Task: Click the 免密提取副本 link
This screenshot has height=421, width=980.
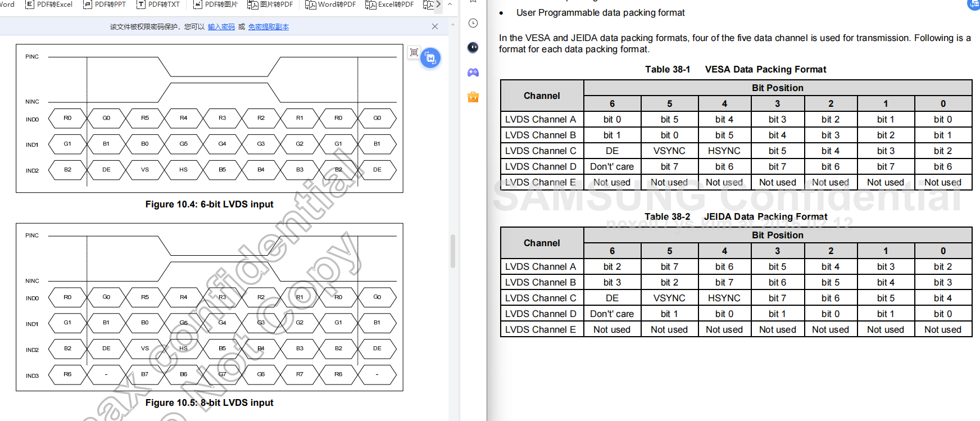Action: click(269, 26)
